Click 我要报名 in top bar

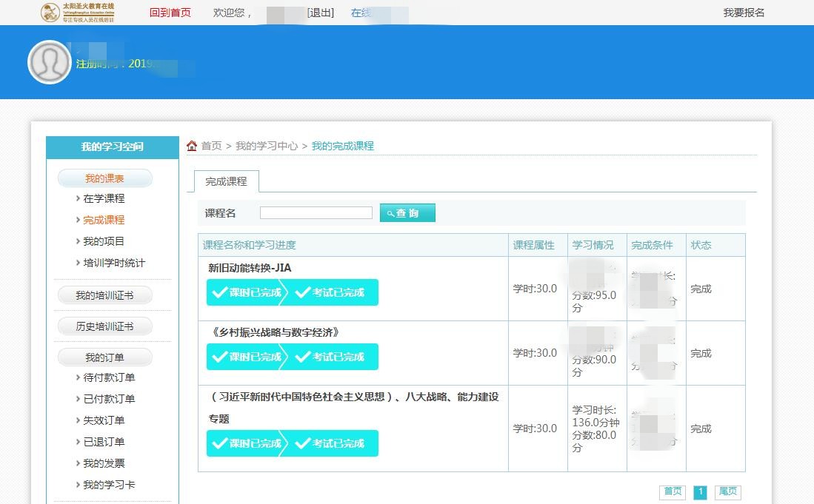click(x=744, y=13)
